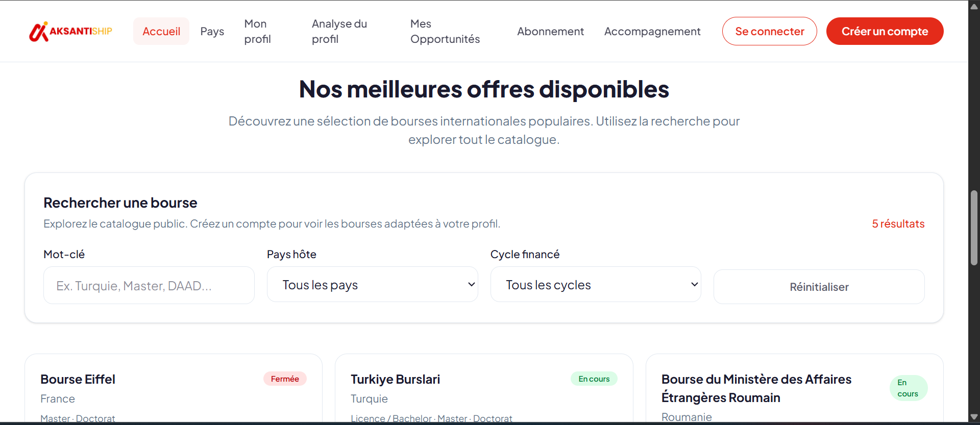The image size is (980, 425).
Task: Click En cours badge on Turkiye Burslari
Action: coord(594,379)
